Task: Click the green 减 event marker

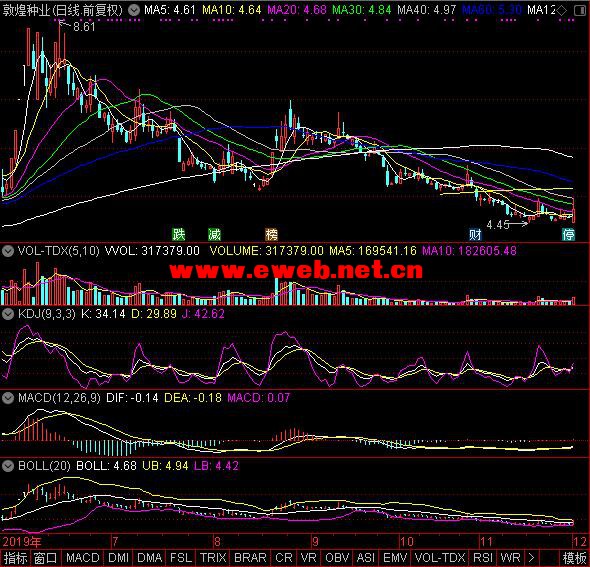Action: point(214,234)
